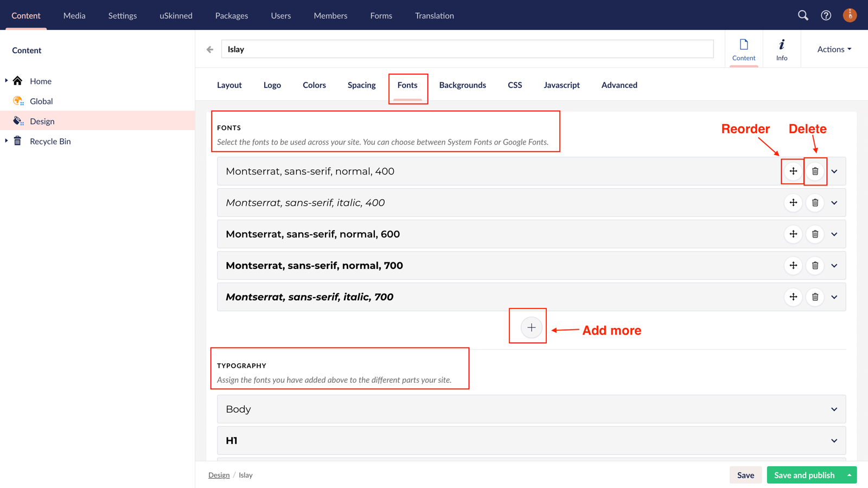
Task: Switch to the Backgrounds tab
Action: pos(462,85)
